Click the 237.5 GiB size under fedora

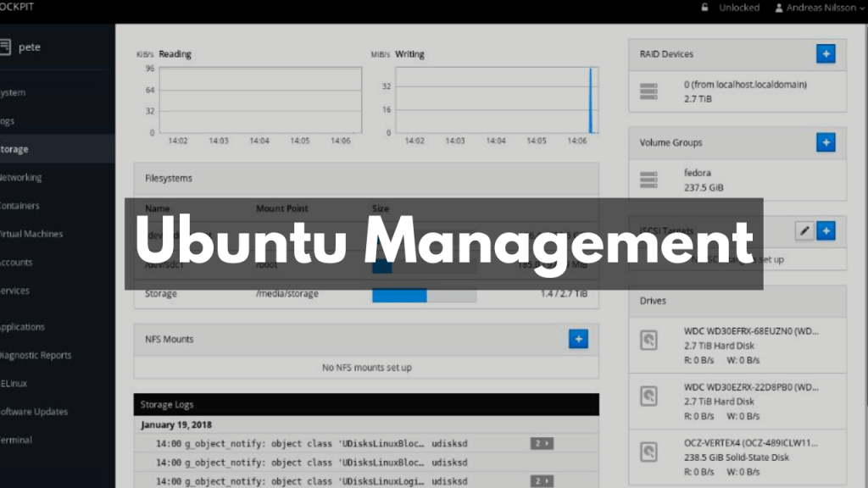point(704,187)
